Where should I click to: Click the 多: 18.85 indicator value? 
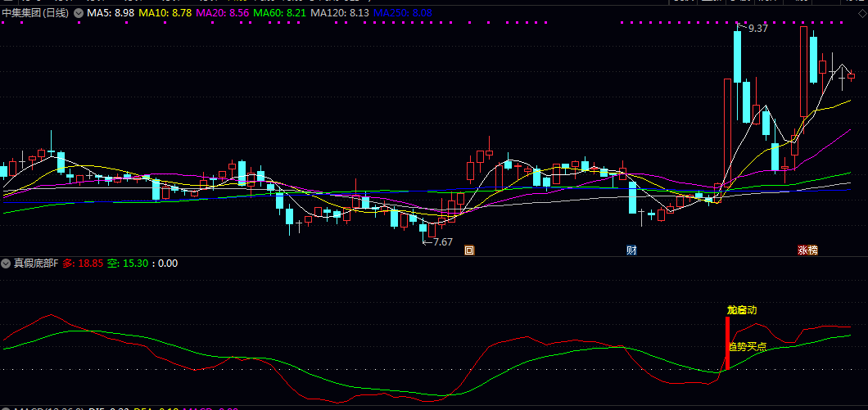click(83, 264)
